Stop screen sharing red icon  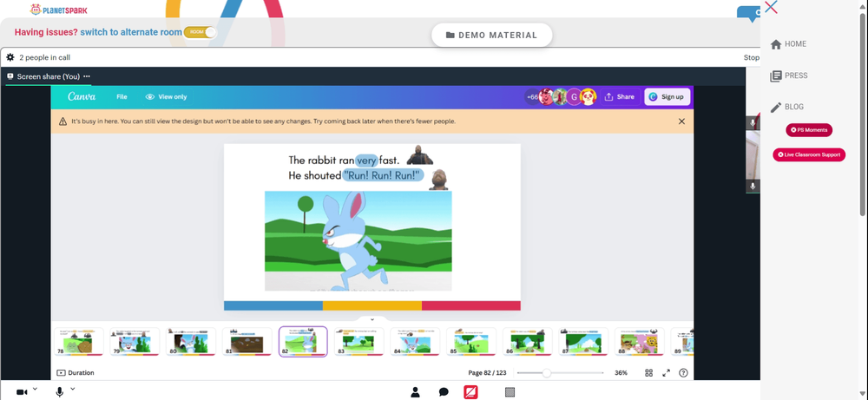(470, 392)
